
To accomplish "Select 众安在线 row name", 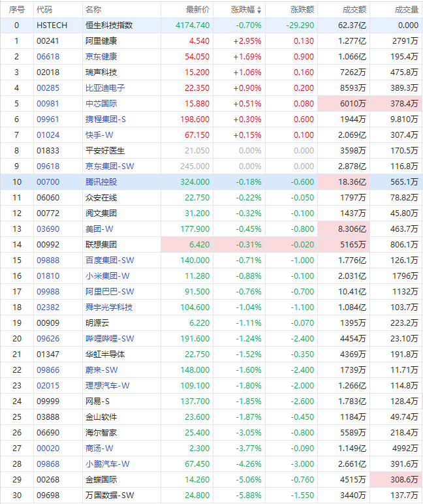I will pyautogui.click(x=101, y=198).
